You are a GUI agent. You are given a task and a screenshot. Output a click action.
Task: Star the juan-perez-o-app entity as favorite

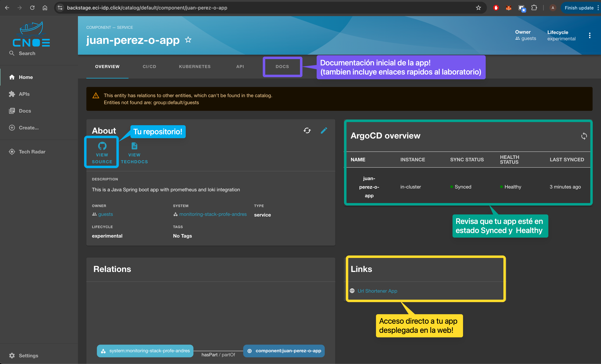(x=188, y=40)
